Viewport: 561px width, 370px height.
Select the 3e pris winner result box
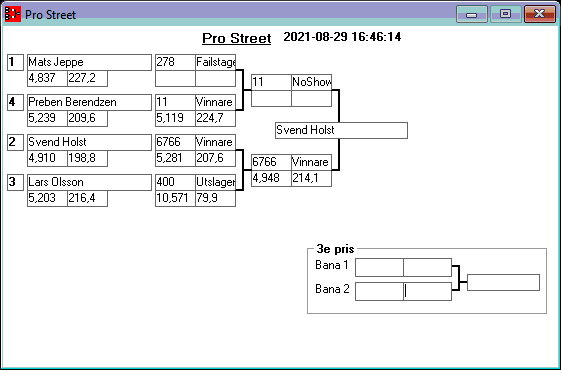click(x=503, y=282)
